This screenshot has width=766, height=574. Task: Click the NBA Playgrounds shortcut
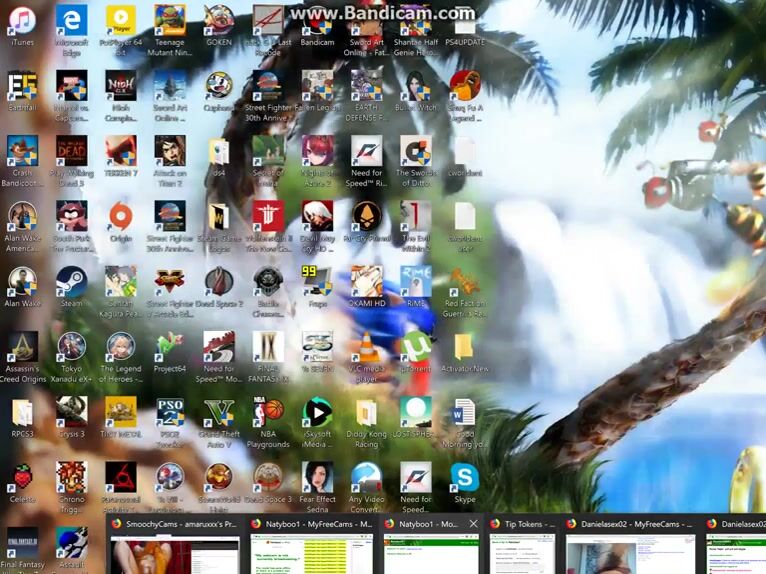[x=268, y=413]
